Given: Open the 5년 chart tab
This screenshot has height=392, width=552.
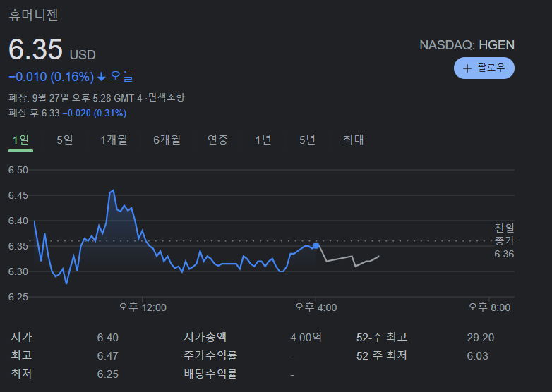Looking at the screenshot, I should click(307, 140).
